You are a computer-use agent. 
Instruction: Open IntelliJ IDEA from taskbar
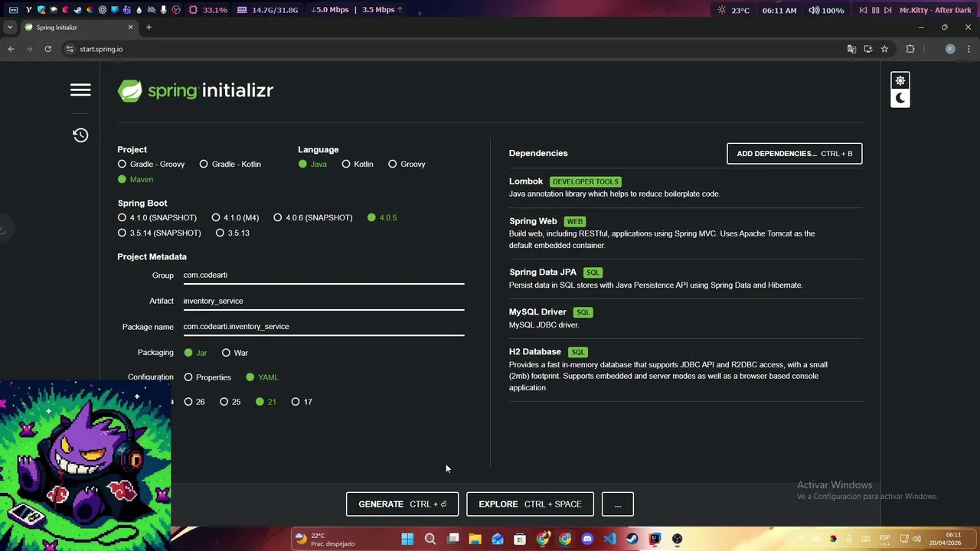click(655, 540)
